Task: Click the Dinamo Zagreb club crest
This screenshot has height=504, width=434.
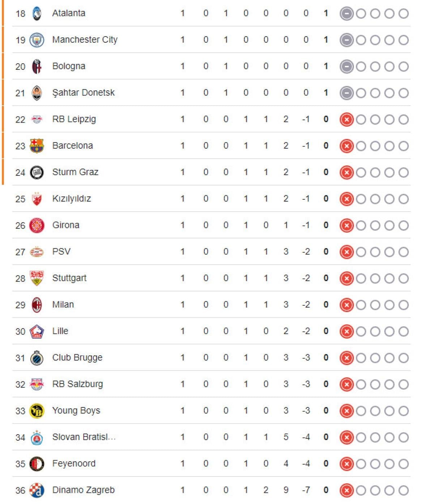Action: pos(37,490)
